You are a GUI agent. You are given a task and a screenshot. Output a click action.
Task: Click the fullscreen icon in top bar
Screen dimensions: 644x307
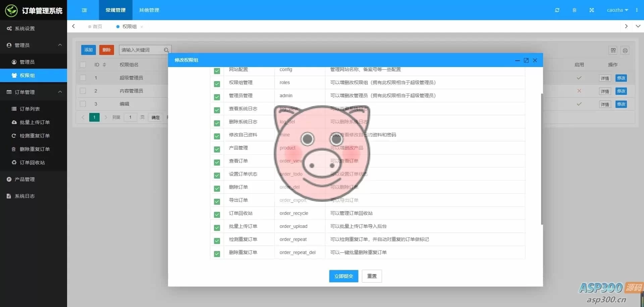(592, 10)
